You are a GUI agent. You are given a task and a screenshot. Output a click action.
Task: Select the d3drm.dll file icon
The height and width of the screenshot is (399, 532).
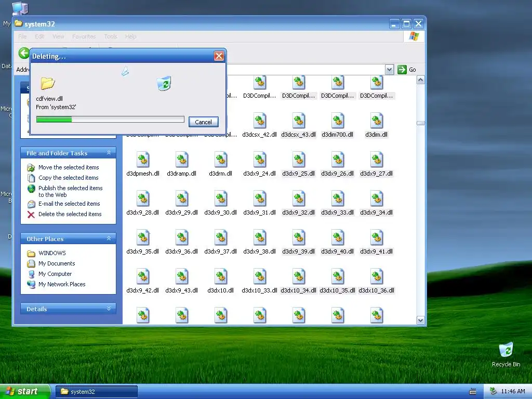[221, 159]
